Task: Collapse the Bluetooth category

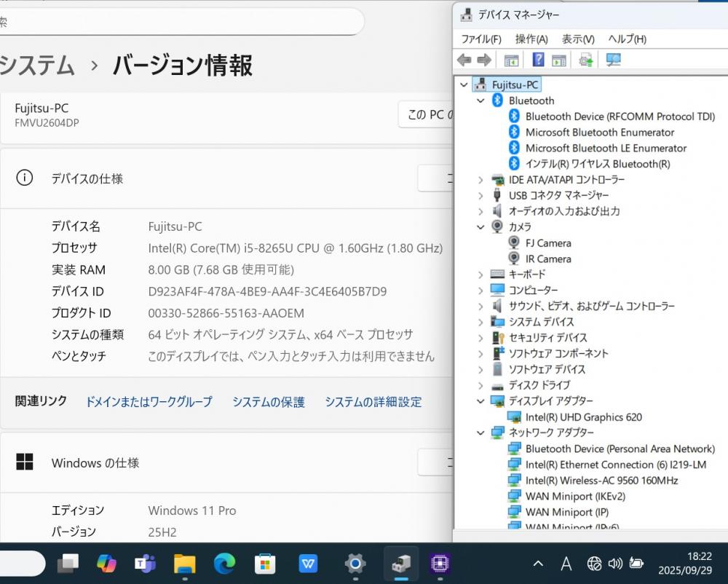Action: tap(480, 100)
